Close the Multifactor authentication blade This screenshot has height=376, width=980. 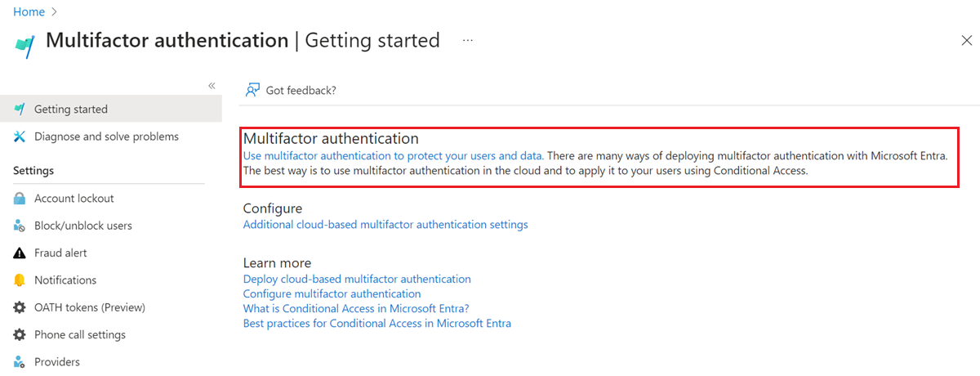point(967,41)
